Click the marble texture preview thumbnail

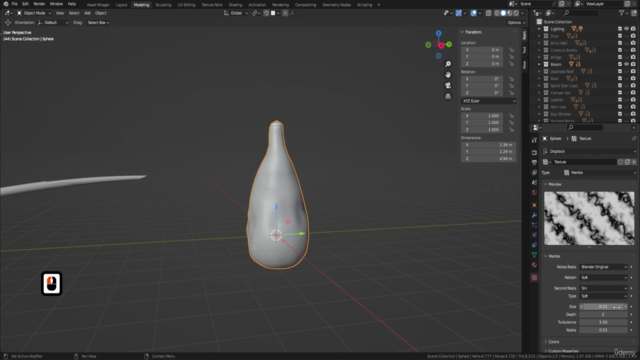click(x=589, y=218)
